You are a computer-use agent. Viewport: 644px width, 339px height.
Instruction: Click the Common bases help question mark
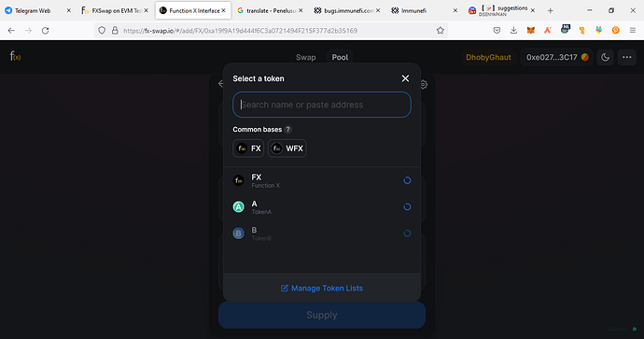click(x=287, y=130)
